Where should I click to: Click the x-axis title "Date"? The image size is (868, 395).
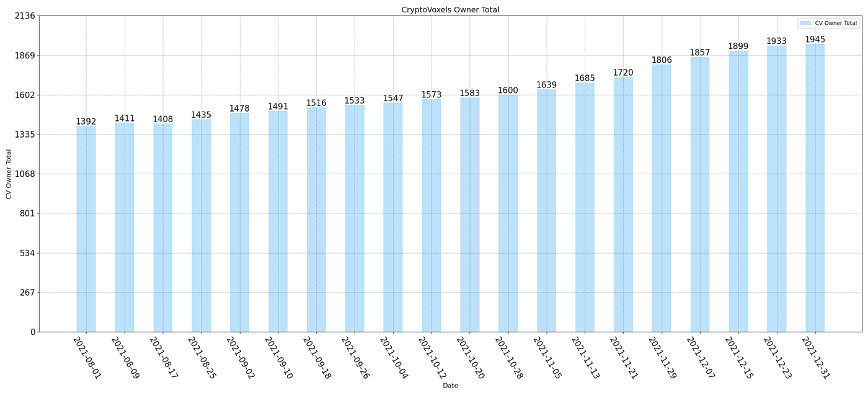450,386
